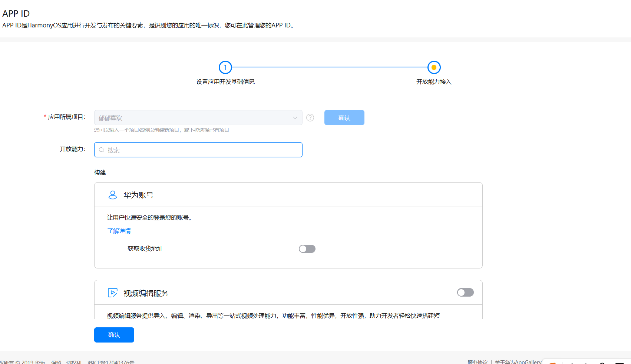Viewport: 631px width, 364px height.
Task: Click the 获取收货地址 label
Action: pyautogui.click(x=145, y=249)
